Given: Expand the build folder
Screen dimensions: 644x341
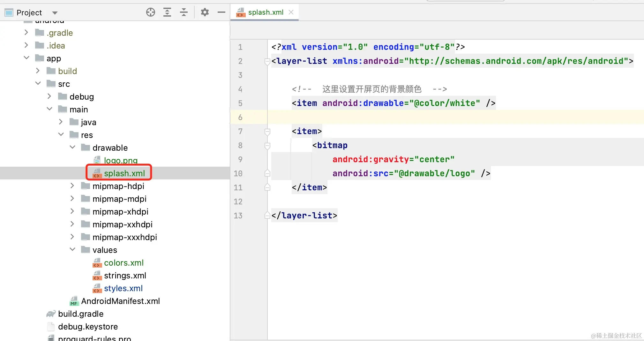Looking at the screenshot, I should click(38, 71).
